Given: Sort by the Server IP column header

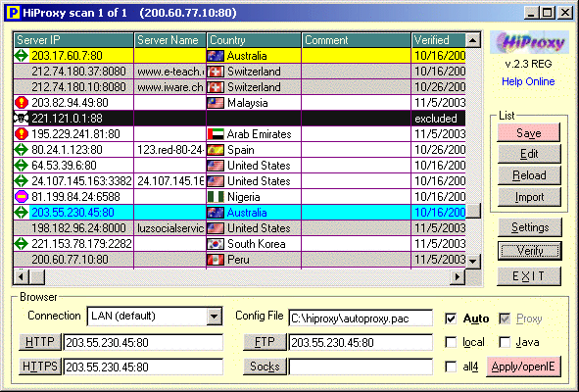Looking at the screenshot, I should pos(73,40).
